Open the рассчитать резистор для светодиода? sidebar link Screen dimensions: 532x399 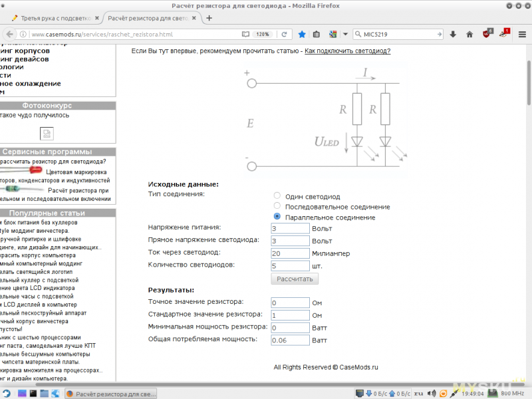pyautogui.click(x=53, y=162)
